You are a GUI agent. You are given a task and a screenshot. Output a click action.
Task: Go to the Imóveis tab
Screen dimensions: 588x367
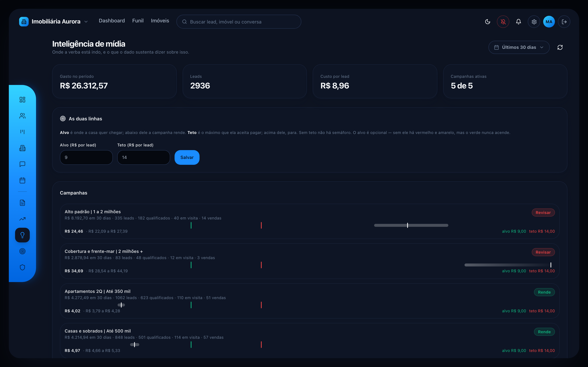160,21
